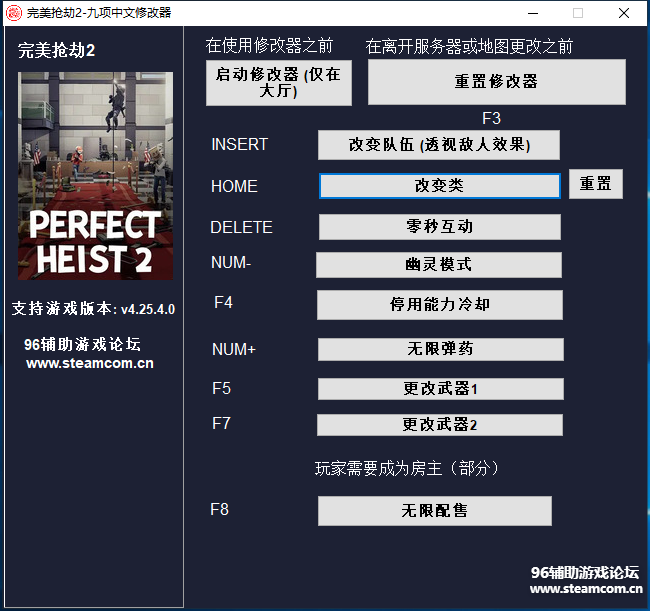Image resolution: width=650 pixels, height=611 pixels.
Task: Click 更改武器2 button
Action: 439,425
